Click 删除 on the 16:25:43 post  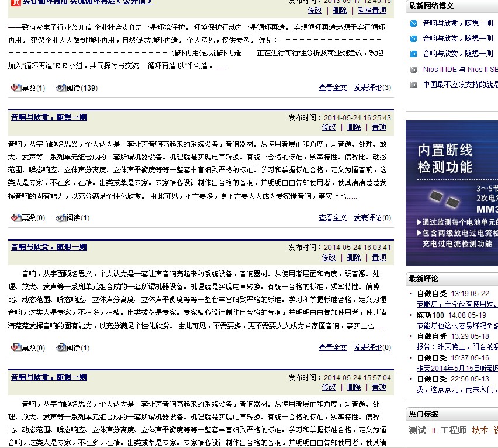coord(354,127)
